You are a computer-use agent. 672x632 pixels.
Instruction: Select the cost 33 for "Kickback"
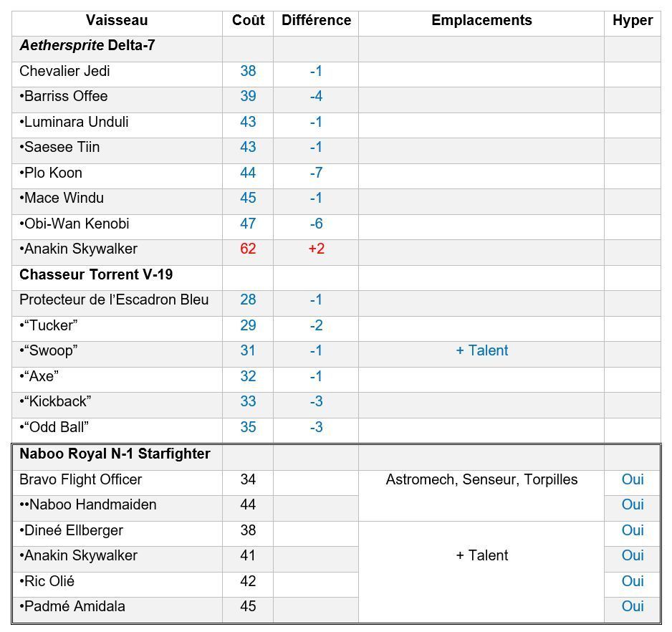pos(248,401)
